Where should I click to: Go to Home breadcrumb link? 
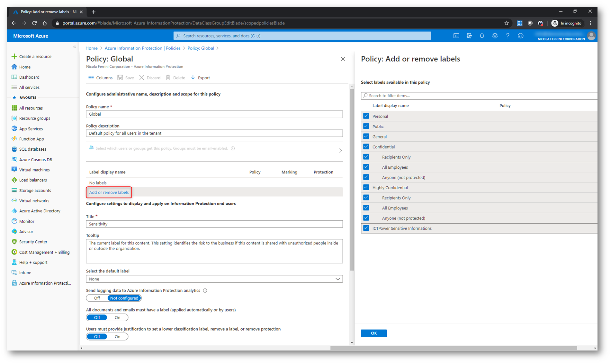pyautogui.click(x=92, y=48)
